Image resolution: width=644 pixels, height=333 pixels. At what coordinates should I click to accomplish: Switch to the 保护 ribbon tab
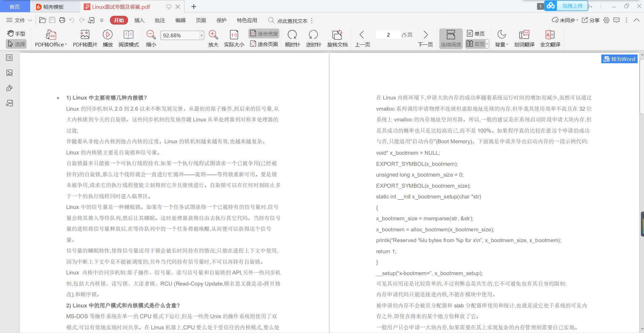222,20
